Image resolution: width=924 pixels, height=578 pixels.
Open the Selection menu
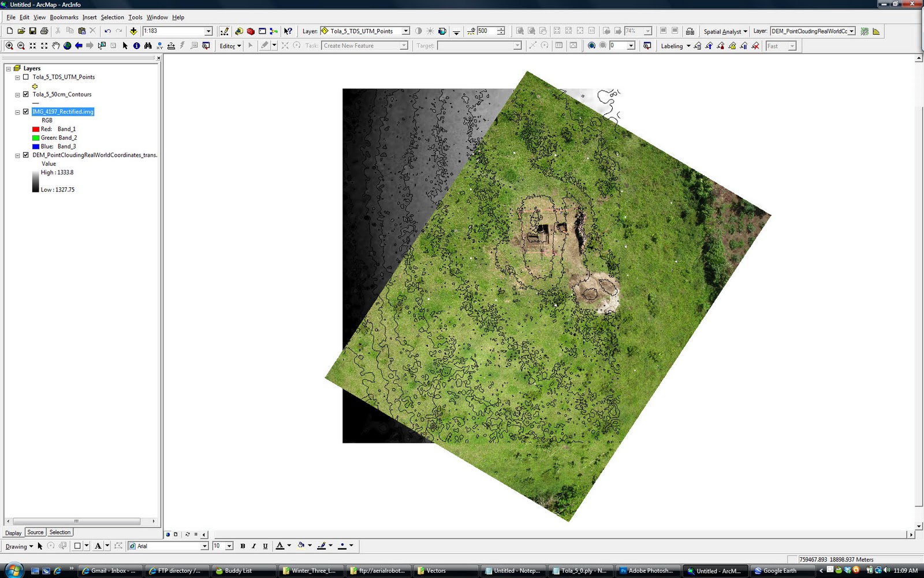tap(112, 17)
